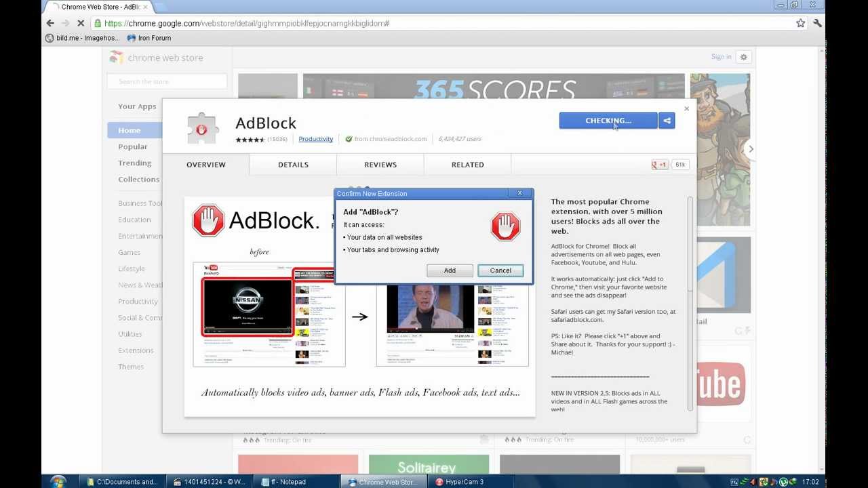Open the Games category
The width and height of the screenshot is (868, 488).
click(129, 252)
